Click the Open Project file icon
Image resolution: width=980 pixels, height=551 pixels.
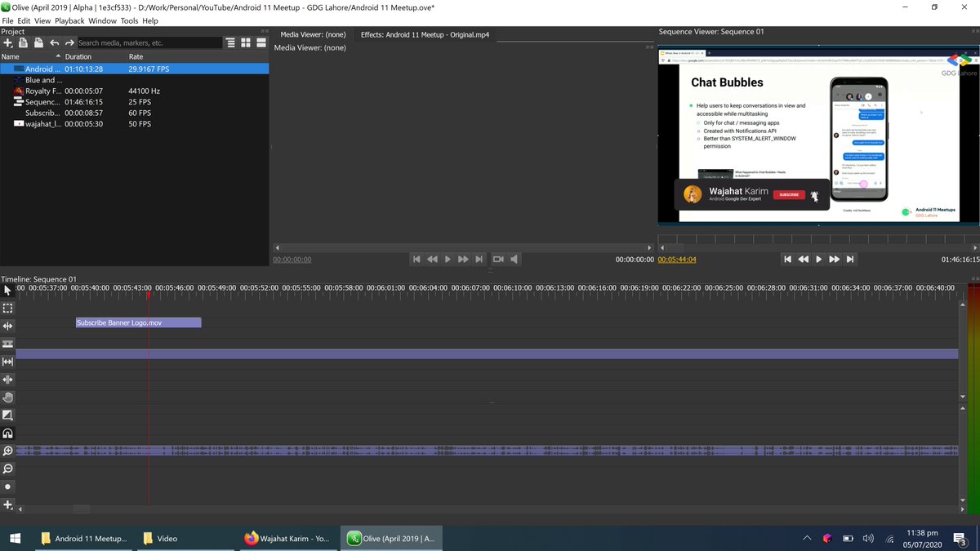(23, 42)
